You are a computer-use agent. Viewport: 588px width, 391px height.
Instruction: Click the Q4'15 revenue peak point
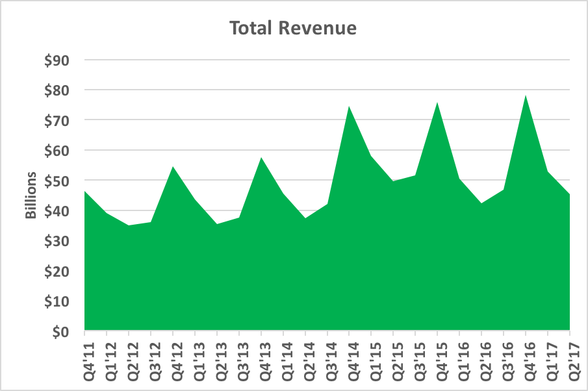coord(437,103)
